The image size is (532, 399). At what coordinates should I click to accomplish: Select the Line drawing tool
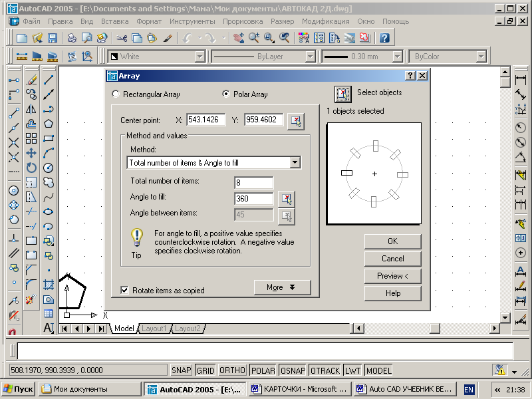click(49, 80)
